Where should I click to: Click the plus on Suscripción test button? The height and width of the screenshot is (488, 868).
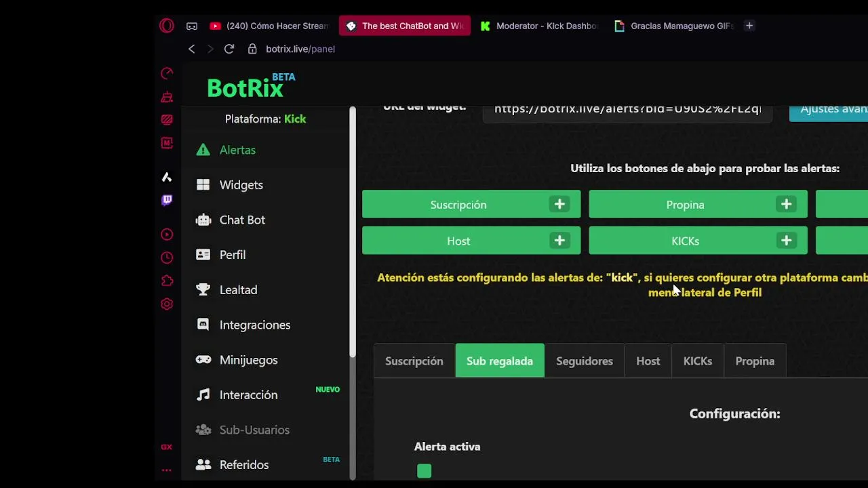559,205
